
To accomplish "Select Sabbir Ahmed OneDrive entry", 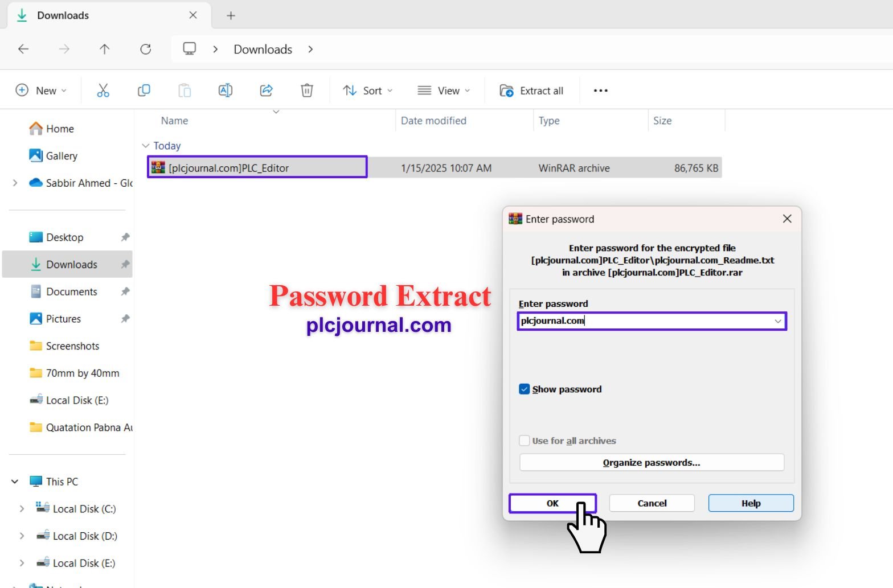I will (x=81, y=183).
